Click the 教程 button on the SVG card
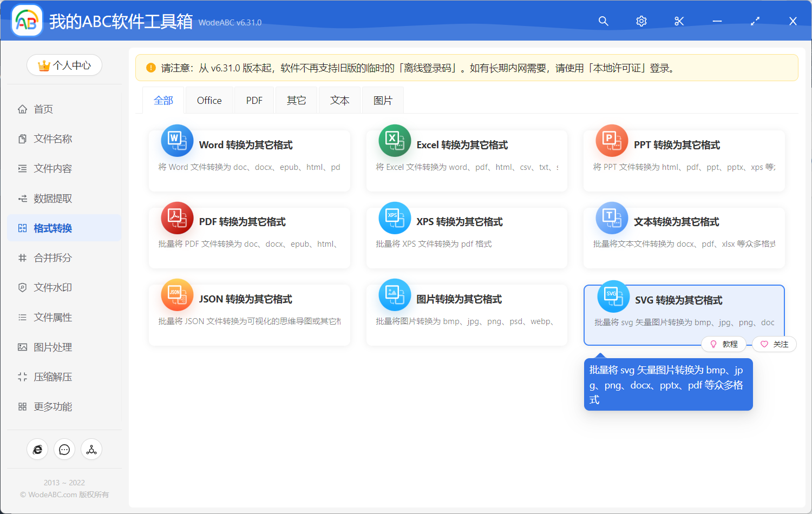 724,344
